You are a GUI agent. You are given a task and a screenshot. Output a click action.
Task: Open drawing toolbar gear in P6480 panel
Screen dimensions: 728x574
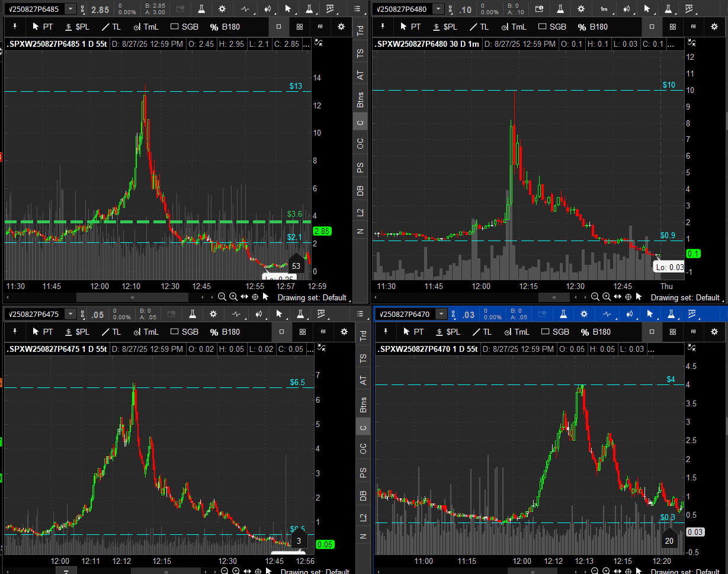714,27
